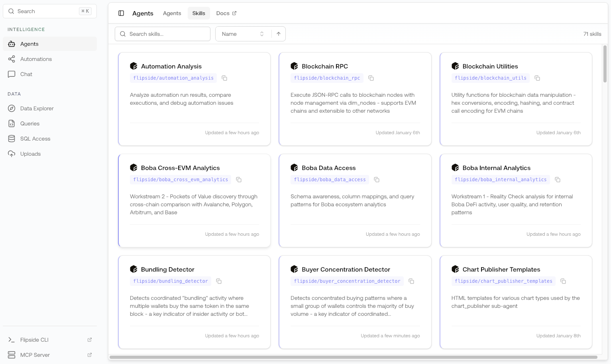Click the '71 skills' count text
Screen dimensions: 611x364
pos(592,34)
